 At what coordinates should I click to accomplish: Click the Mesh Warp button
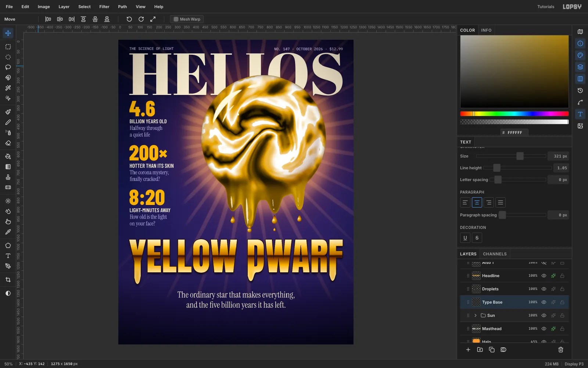point(187,19)
